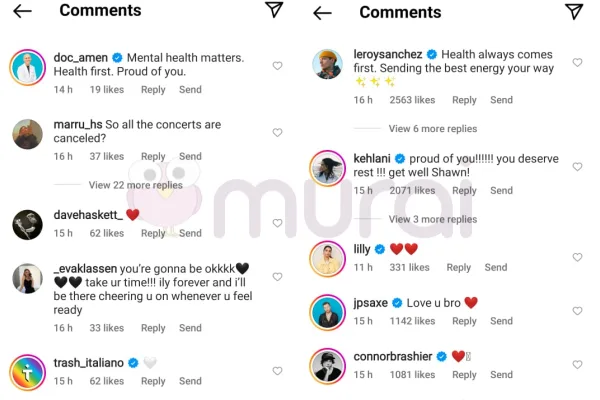This screenshot has height=400, width=600.
Task: Like doc_amen's comment with heart
Action: tap(277, 66)
